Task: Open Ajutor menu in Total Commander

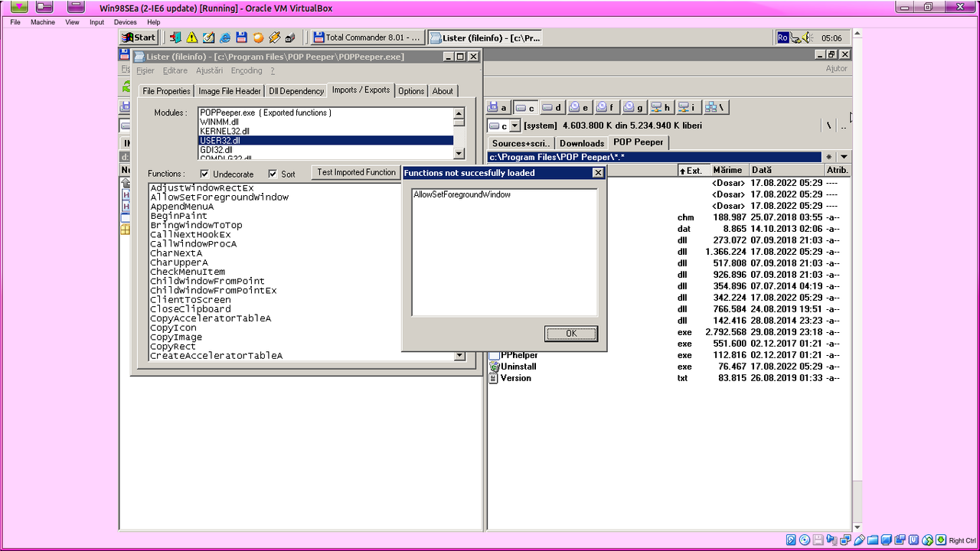Action: coord(836,68)
